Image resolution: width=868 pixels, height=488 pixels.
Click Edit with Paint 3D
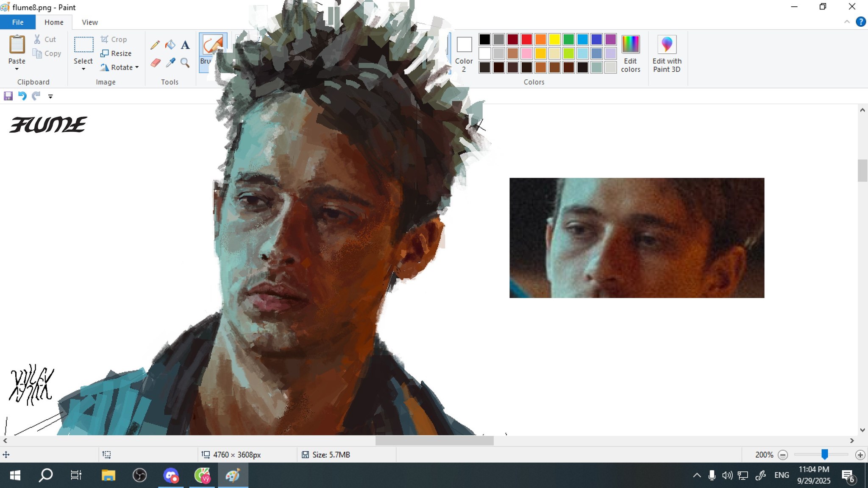pyautogui.click(x=667, y=54)
